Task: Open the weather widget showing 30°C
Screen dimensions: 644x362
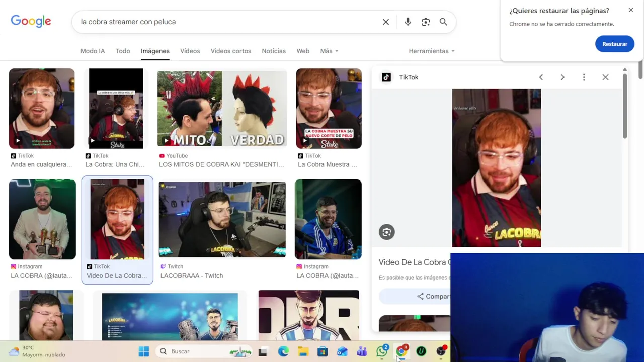Action: pos(37,351)
